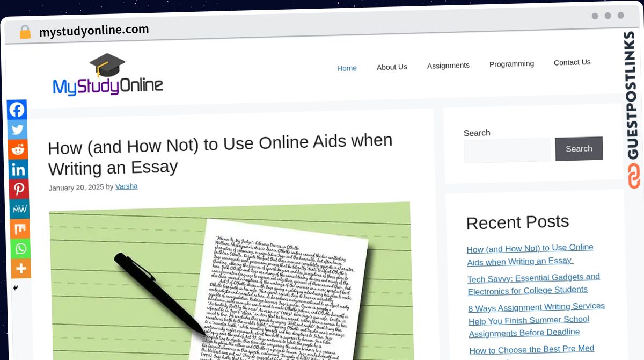
Task: Share the article on Pinterest
Action: pyautogui.click(x=19, y=189)
